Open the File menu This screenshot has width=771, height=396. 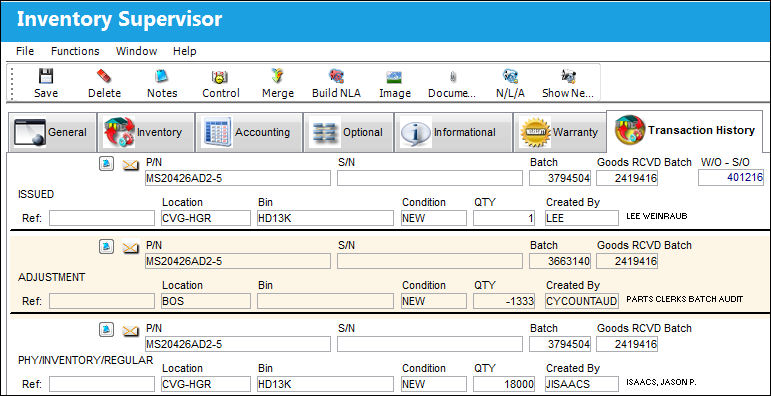coord(25,51)
